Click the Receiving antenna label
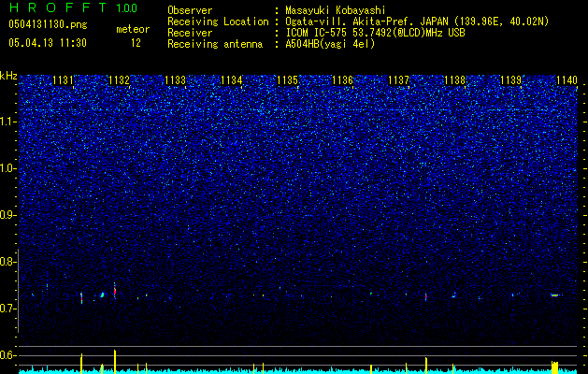Image resolution: width=588 pixels, height=374 pixels. pyautogui.click(x=215, y=44)
